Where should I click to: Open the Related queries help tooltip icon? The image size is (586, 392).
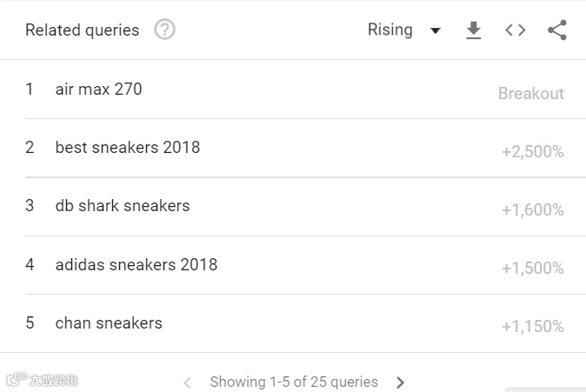click(x=164, y=30)
